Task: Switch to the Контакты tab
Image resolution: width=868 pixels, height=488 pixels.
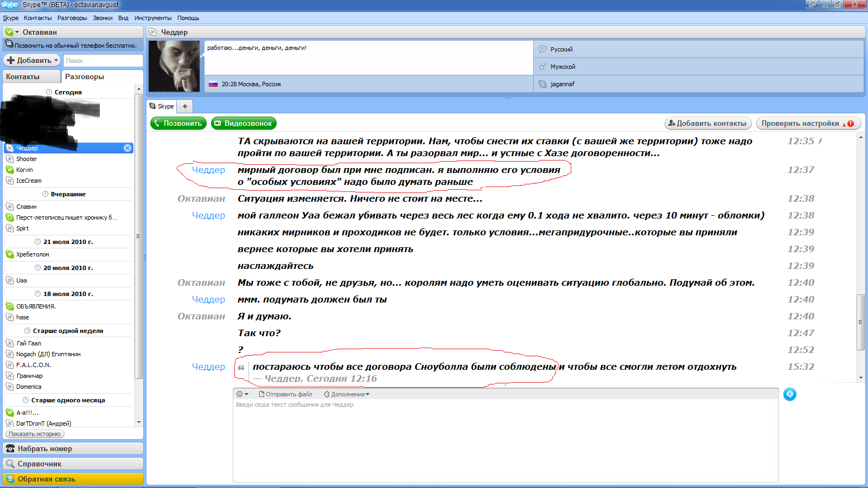Action: [x=31, y=76]
